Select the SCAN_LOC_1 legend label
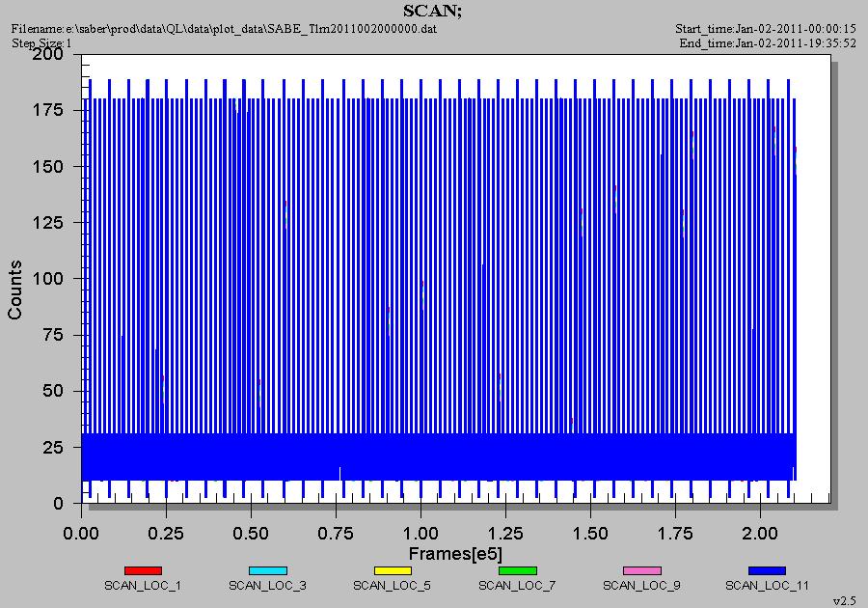Screen dimensions: 868x608 pyautogui.click(x=143, y=585)
